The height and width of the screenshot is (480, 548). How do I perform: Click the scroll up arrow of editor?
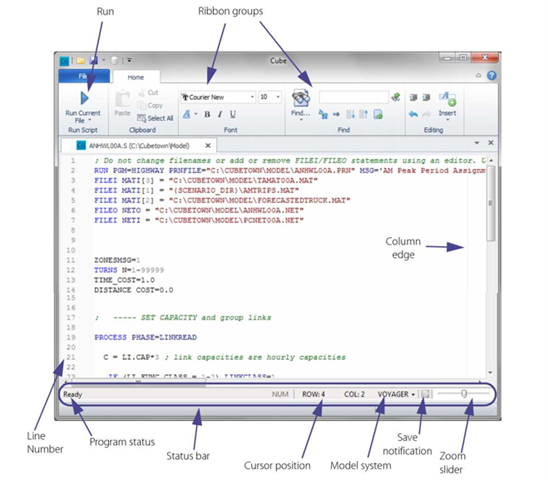pos(491,160)
